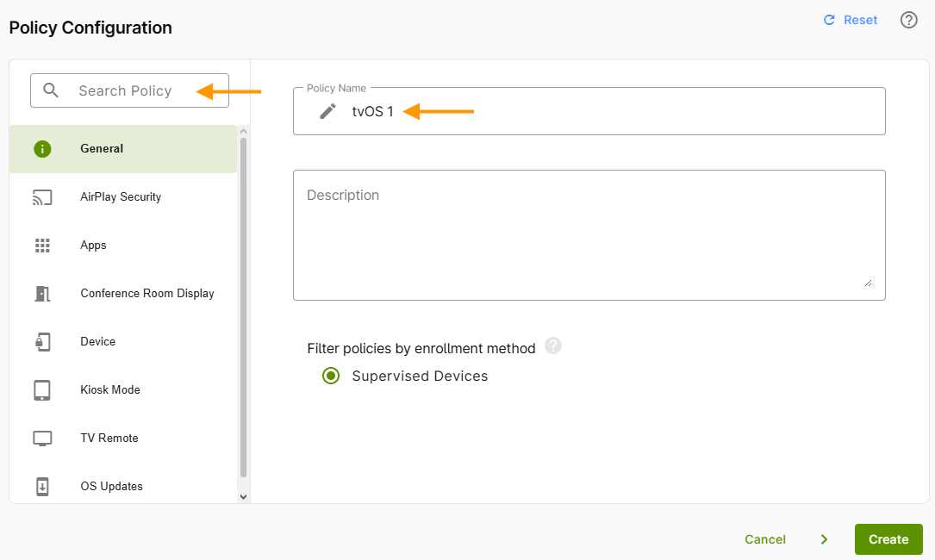This screenshot has width=935, height=560.
Task: Click the next chevron beside Cancel
Action: [x=824, y=539]
